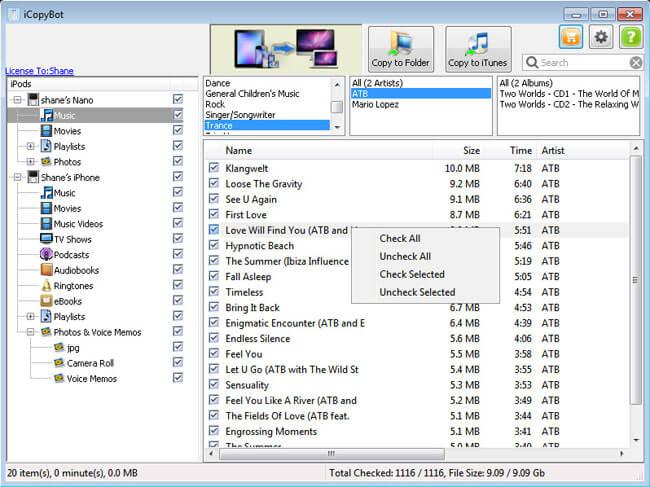650x487 pixels.
Task: Click the License To:Shane link
Action: 39,71
